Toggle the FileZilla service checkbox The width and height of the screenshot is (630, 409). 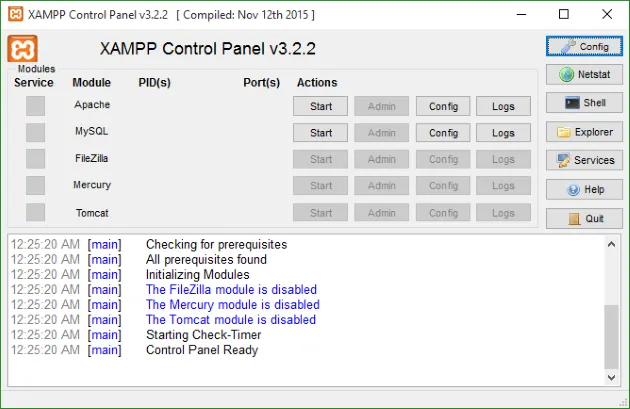pyautogui.click(x=35, y=159)
